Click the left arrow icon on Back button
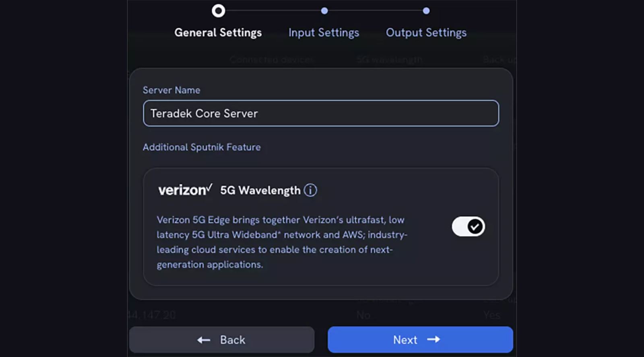 point(203,340)
